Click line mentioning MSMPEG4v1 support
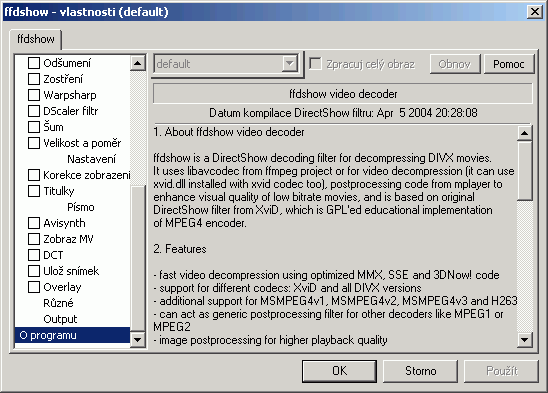548x393 pixels. [335, 301]
